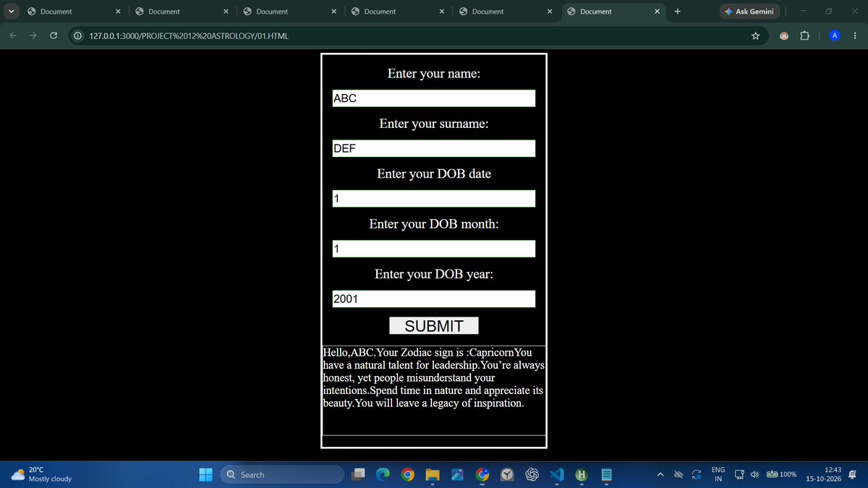Open the green H app on the taskbar
The width and height of the screenshot is (868, 488).
(581, 474)
